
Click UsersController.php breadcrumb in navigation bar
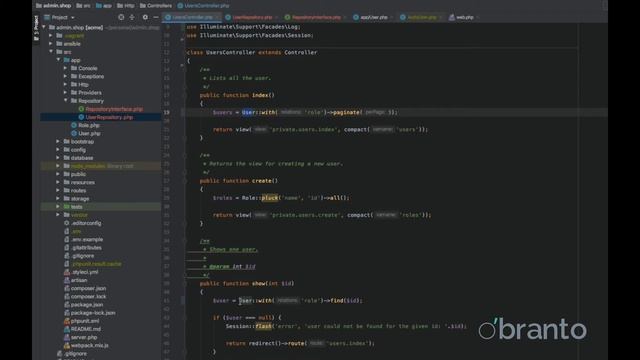pyautogui.click(x=204, y=6)
